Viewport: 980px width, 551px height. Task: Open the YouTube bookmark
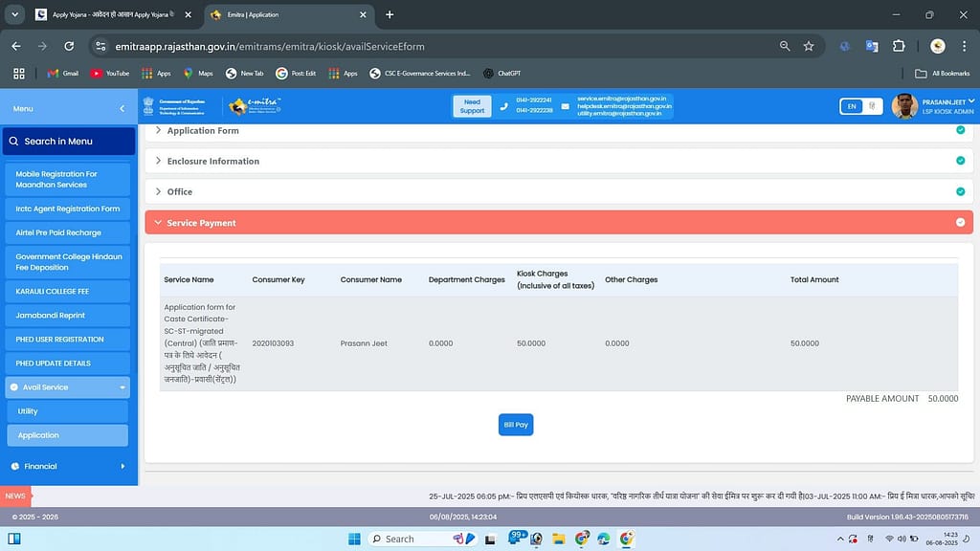tap(110, 73)
